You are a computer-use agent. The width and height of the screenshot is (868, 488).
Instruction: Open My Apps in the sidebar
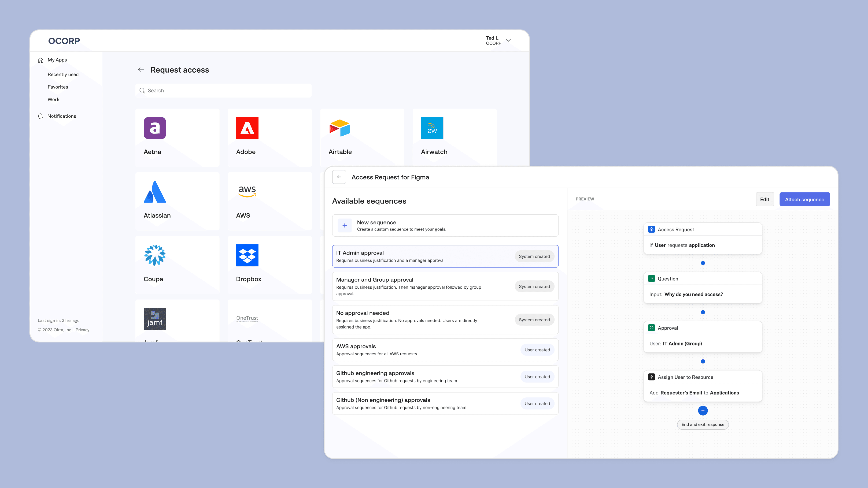pos(57,60)
